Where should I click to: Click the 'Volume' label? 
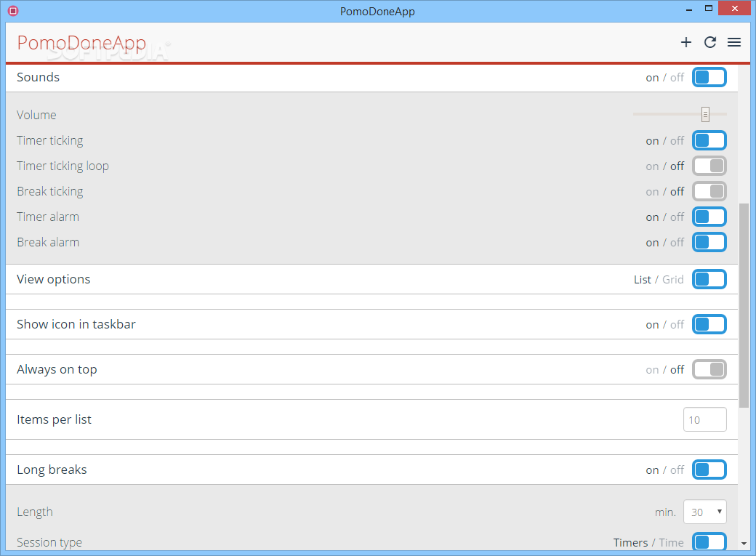coord(36,116)
